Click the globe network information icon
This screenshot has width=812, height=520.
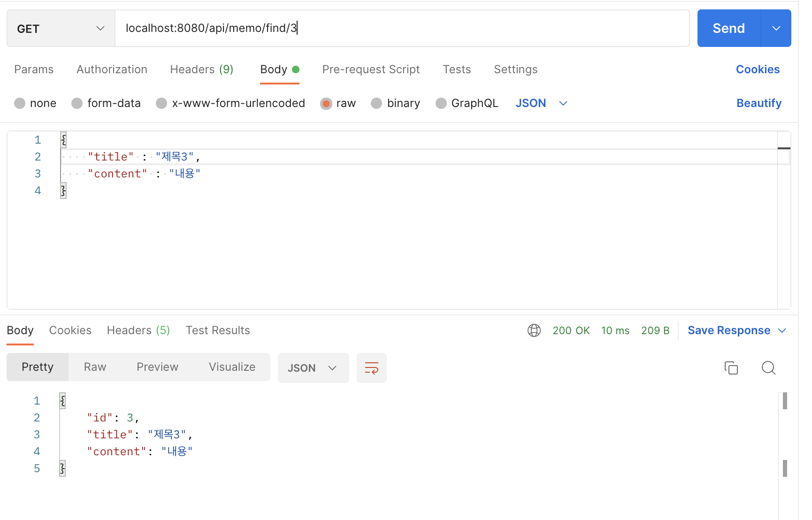534,330
